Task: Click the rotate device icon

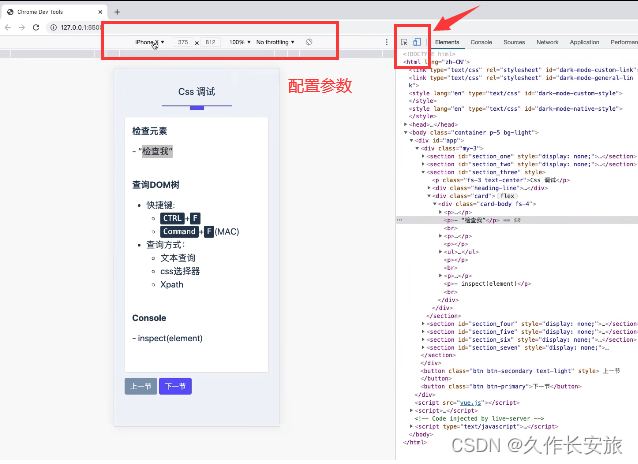Action: pos(309,42)
